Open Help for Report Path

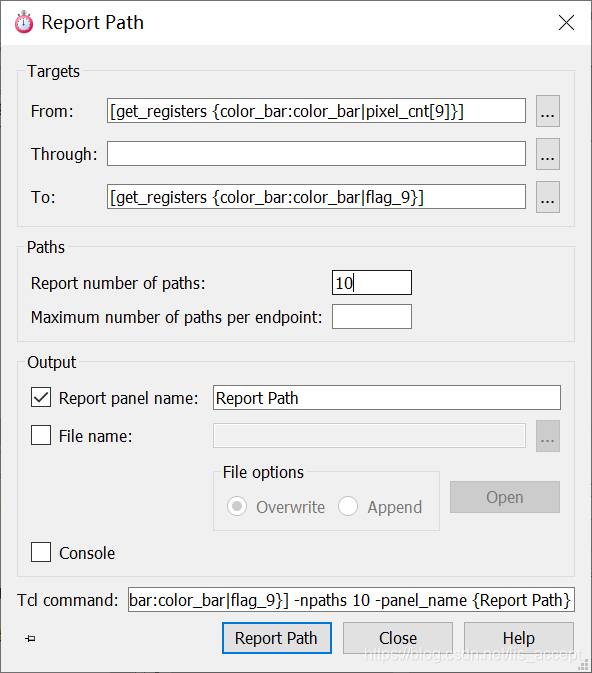pos(519,638)
